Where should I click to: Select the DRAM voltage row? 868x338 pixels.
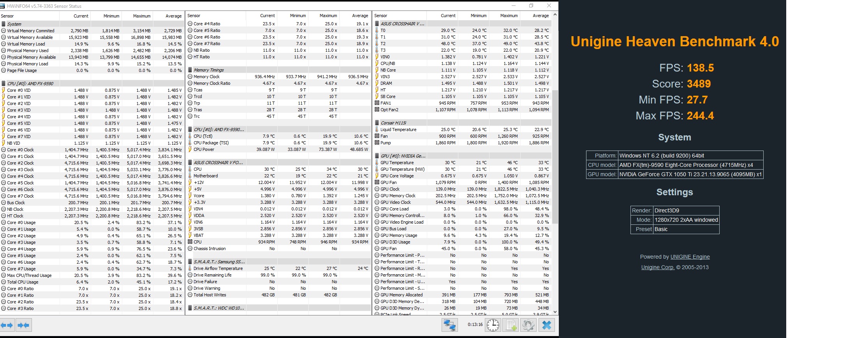click(x=462, y=83)
